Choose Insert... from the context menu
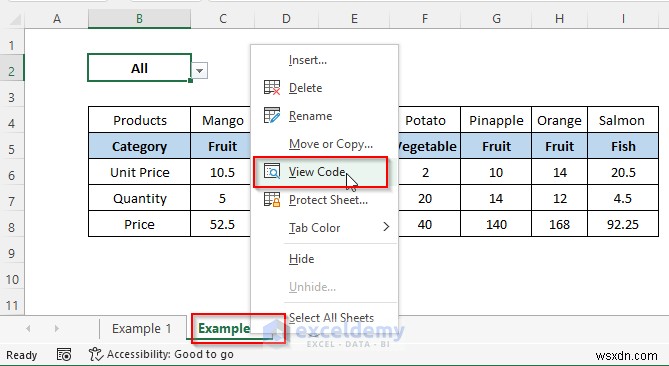669x366 pixels. coord(308,60)
